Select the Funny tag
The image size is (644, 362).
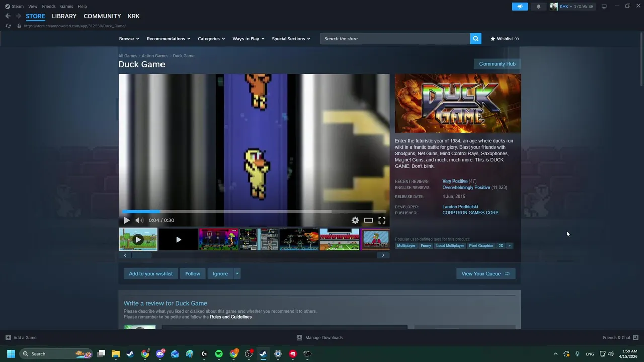426,246
